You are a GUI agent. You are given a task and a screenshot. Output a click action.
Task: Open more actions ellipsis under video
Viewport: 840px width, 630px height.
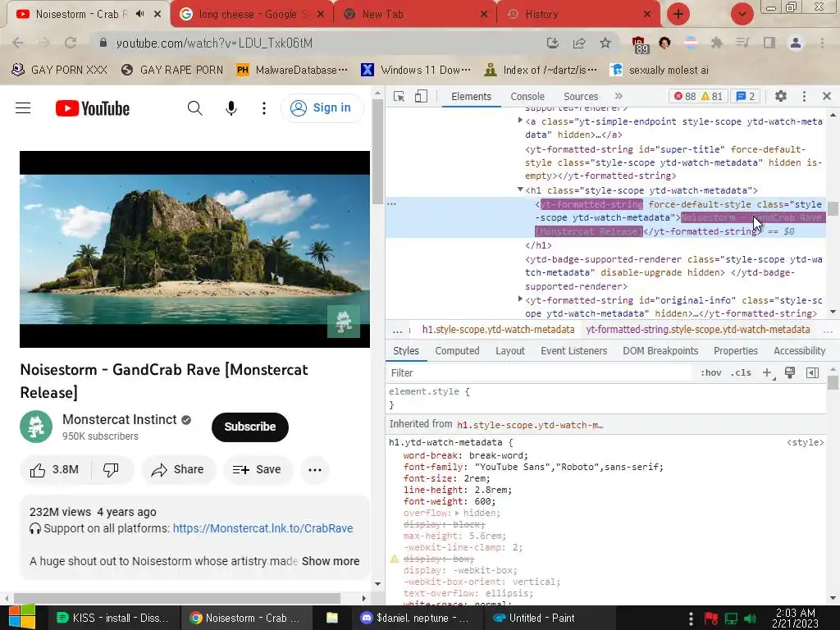(x=315, y=470)
